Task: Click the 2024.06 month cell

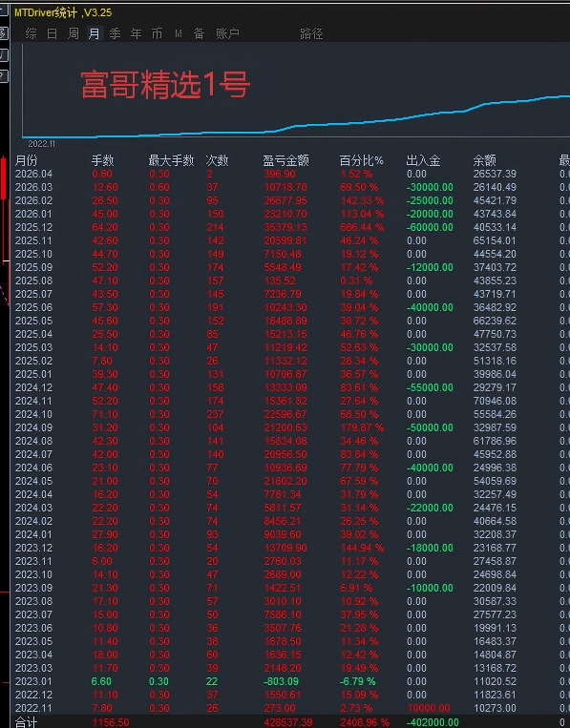Action: tap(33, 468)
